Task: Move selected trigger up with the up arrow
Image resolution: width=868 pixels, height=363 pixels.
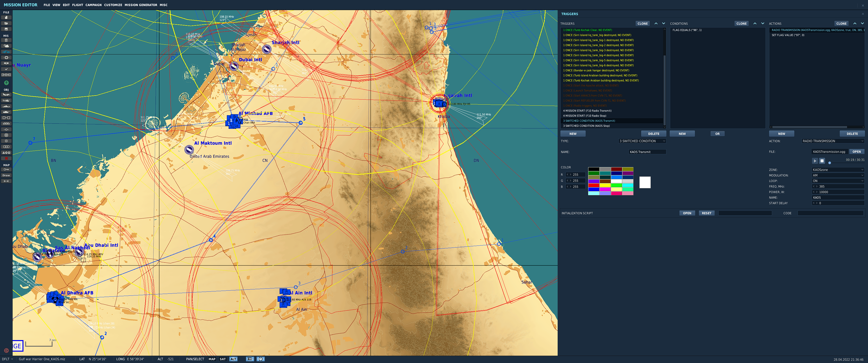Action: coord(656,24)
